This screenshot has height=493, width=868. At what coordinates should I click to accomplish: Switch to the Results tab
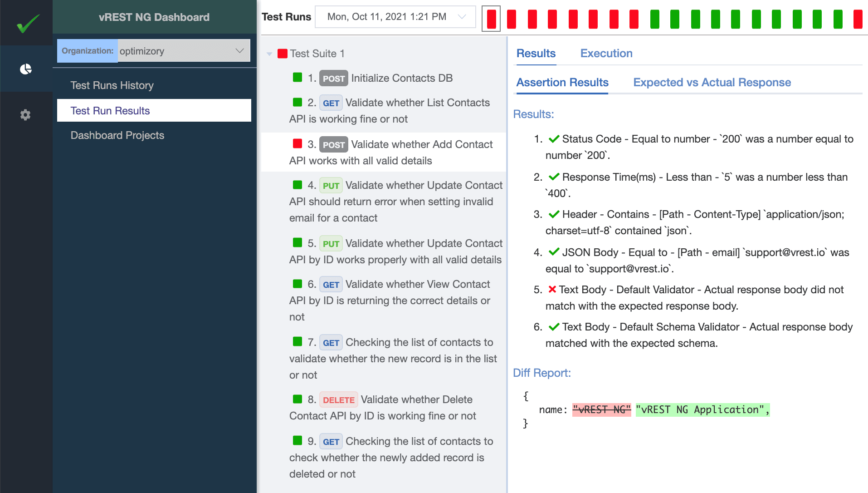[536, 53]
